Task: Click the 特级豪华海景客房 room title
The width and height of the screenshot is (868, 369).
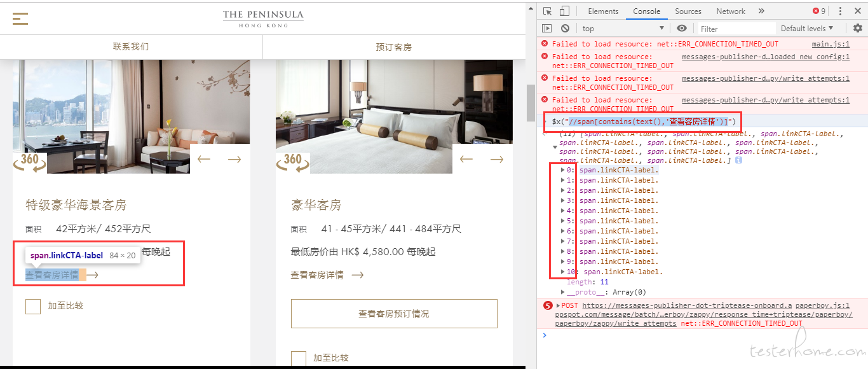Action: [x=76, y=205]
